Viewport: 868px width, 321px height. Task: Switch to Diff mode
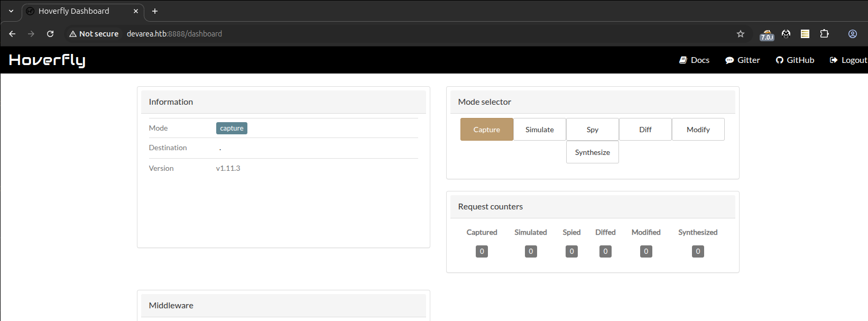click(645, 130)
